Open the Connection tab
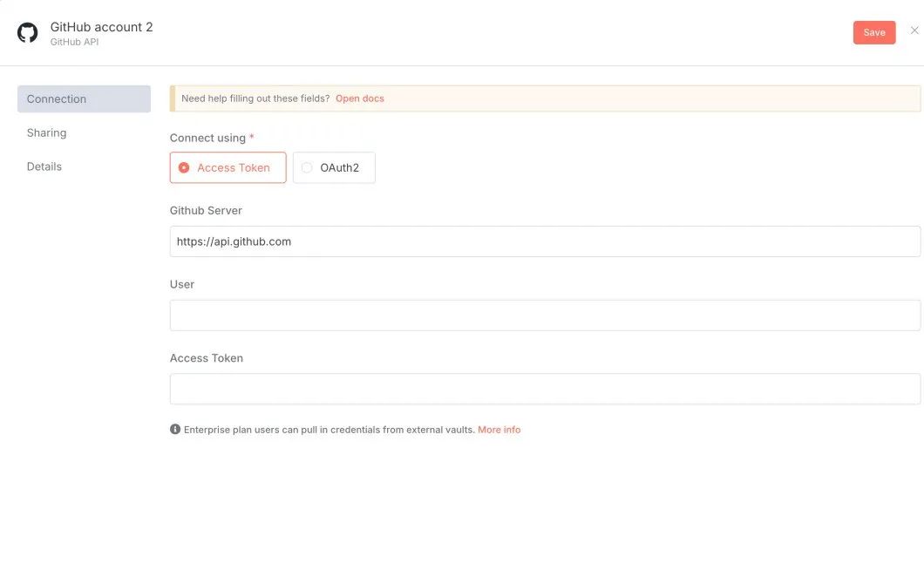The height and width of the screenshot is (570, 924). [85, 99]
